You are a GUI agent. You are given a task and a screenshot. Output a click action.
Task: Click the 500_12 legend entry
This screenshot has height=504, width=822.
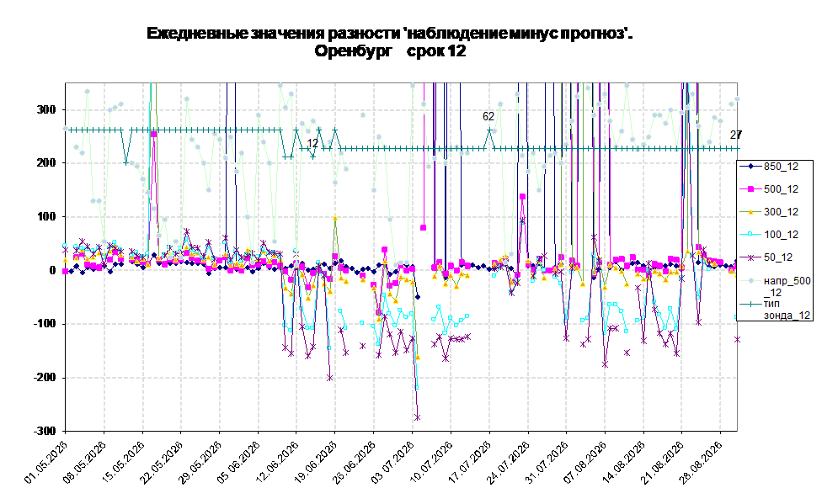[769, 189]
